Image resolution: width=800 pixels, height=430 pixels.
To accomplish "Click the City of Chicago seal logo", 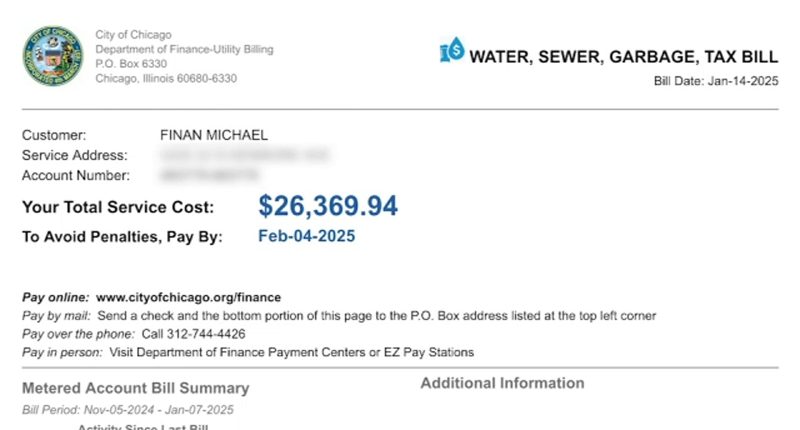I will (49, 56).
